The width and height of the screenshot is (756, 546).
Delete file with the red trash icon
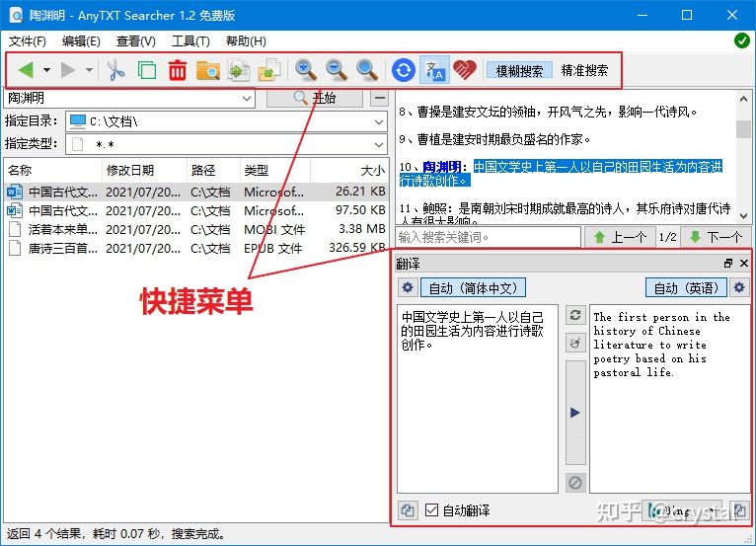pos(178,70)
